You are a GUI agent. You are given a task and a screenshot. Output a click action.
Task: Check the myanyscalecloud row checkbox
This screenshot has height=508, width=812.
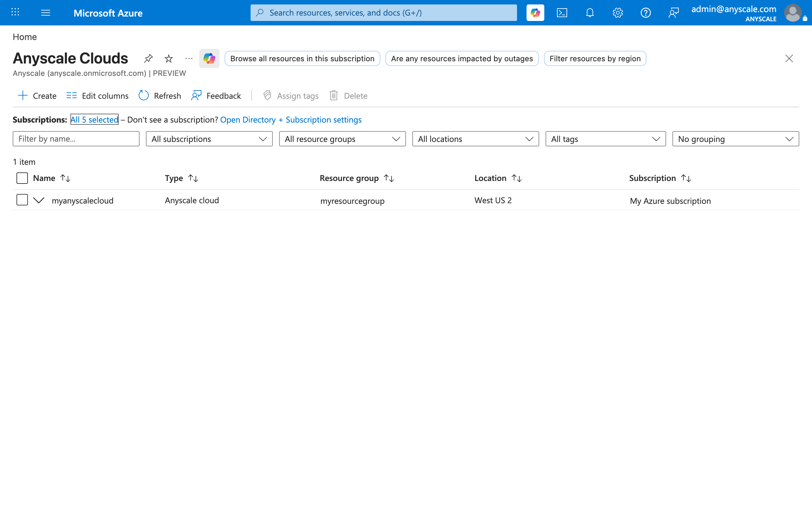click(x=22, y=200)
